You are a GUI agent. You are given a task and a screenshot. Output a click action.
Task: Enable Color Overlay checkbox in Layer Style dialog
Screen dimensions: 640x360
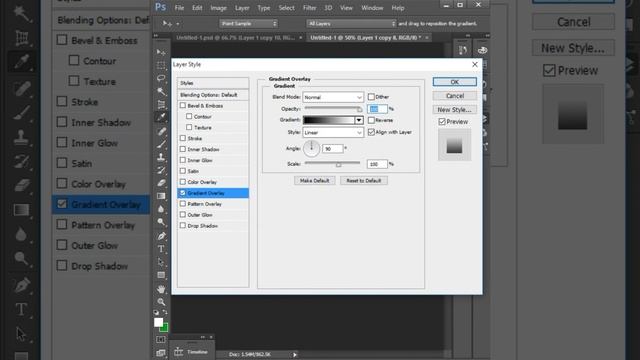tap(183, 182)
